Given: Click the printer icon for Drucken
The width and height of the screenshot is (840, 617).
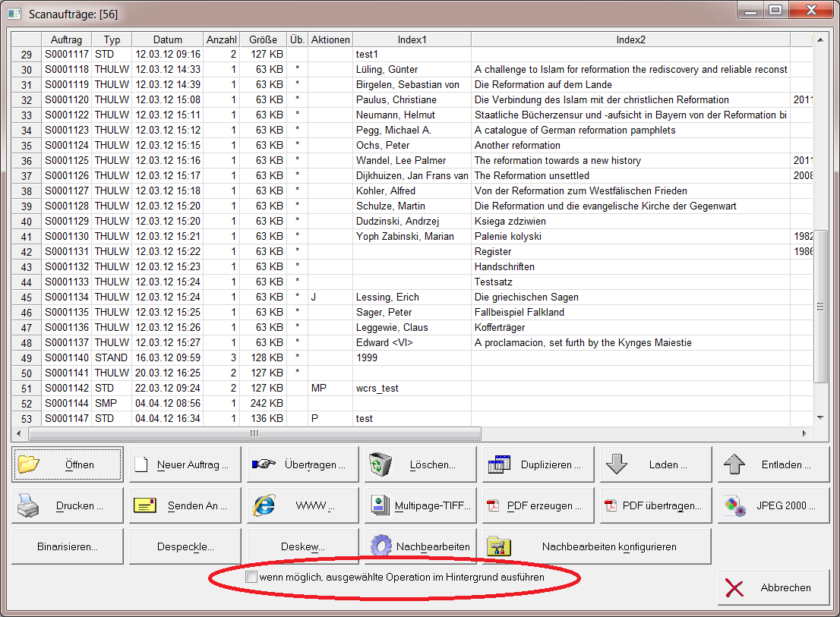Looking at the screenshot, I should click(x=28, y=505).
